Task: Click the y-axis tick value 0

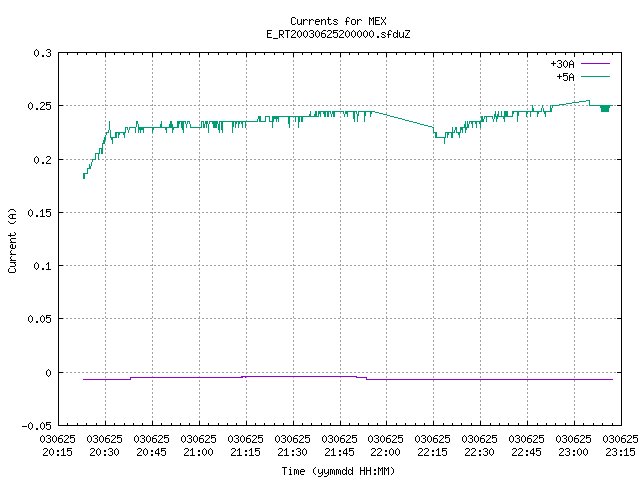Action: click(x=49, y=373)
